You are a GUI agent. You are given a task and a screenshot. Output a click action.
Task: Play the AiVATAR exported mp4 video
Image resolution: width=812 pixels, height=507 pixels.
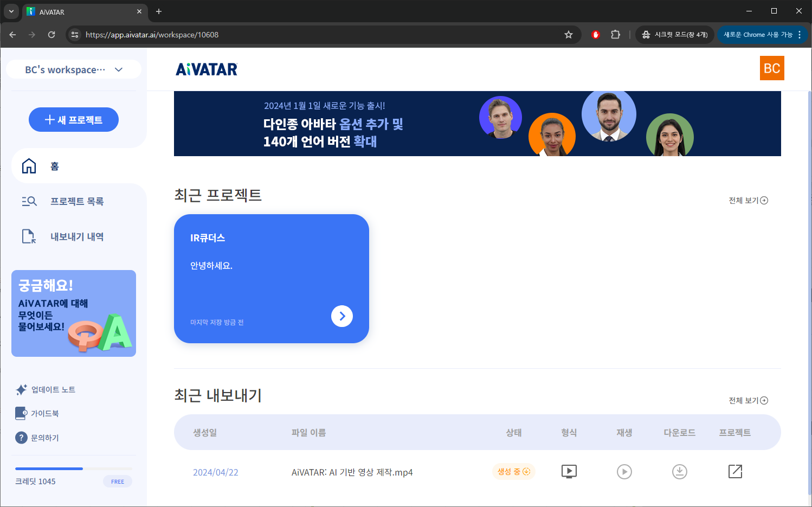click(x=624, y=472)
